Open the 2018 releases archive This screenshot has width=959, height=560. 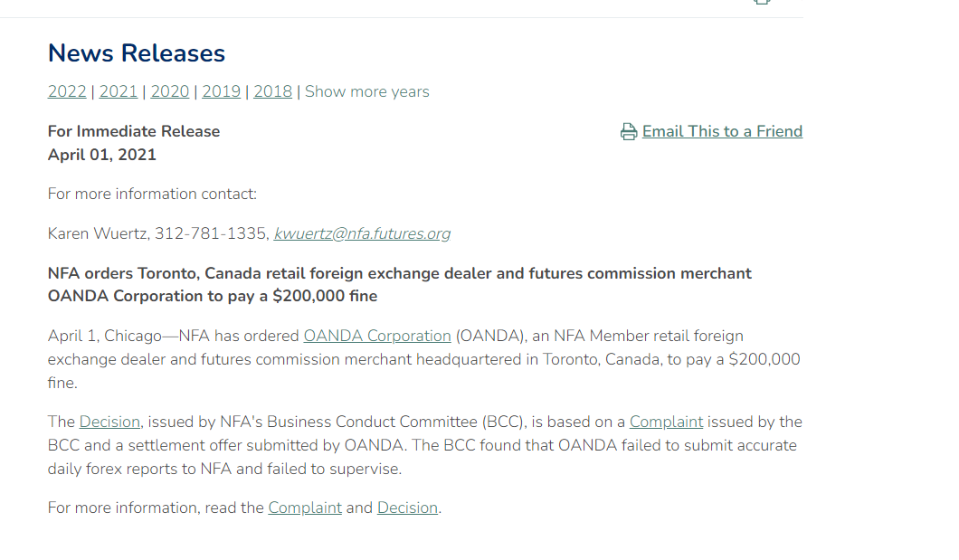[272, 91]
